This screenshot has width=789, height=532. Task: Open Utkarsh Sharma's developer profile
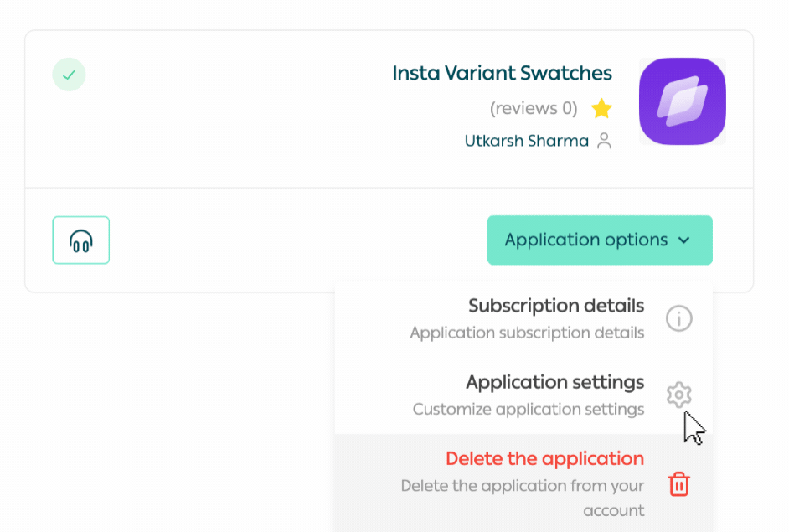pyautogui.click(x=527, y=141)
